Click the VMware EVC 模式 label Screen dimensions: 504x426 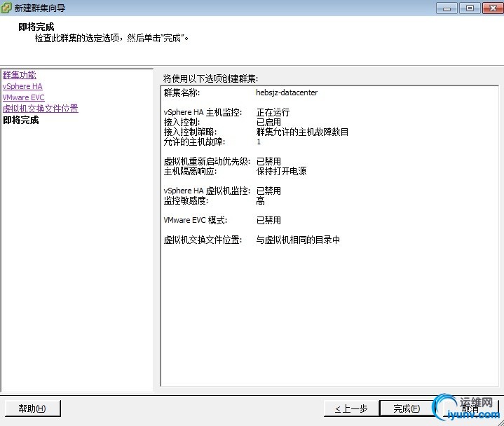[196, 220]
